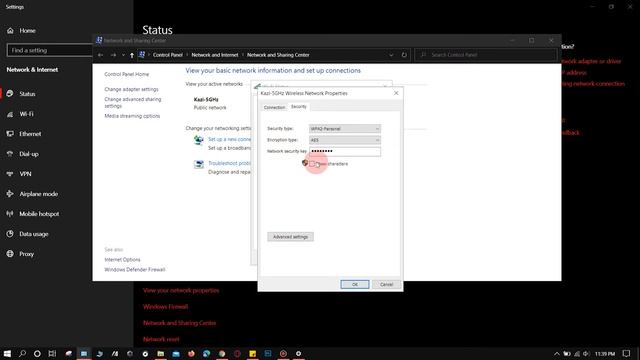The height and width of the screenshot is (360, 640).
Task: Open Data usage settings
Action: pyautogui.click(x=34, y=234)
